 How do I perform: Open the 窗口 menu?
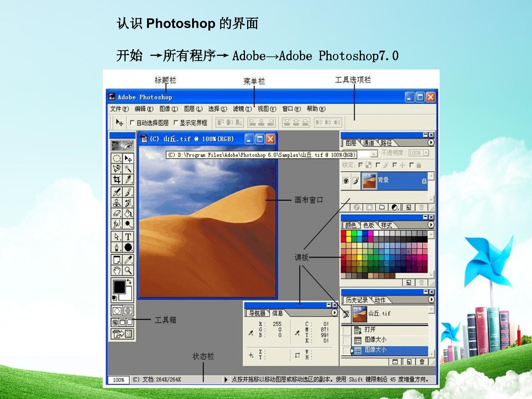291,109
